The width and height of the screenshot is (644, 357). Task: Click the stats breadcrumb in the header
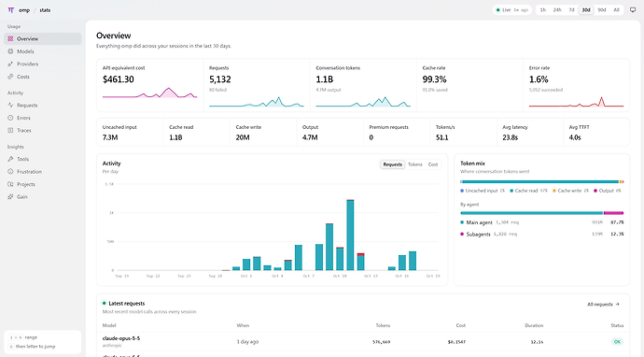(45, 10)
